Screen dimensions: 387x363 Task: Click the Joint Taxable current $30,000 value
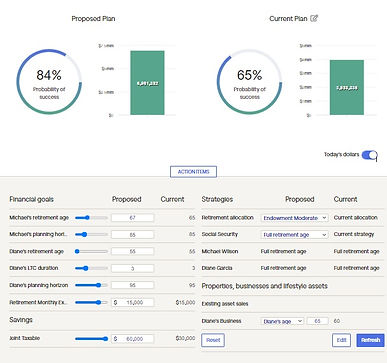point(185,338)
